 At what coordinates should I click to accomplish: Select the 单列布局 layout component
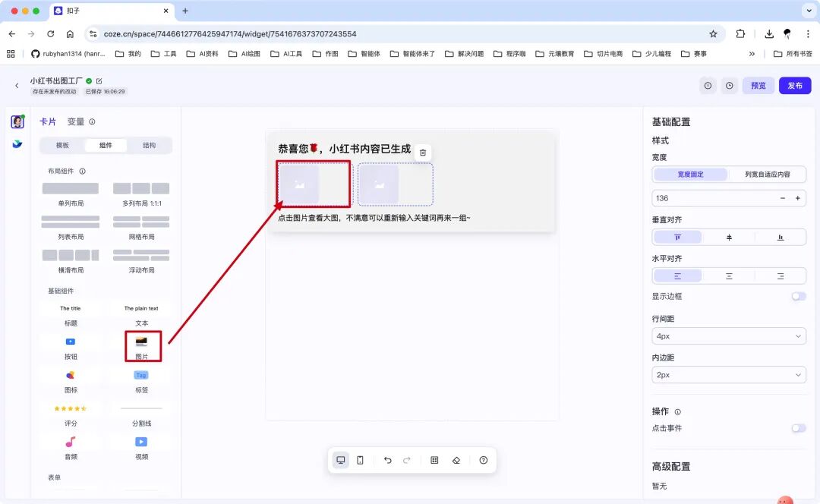tap(71, 194)
